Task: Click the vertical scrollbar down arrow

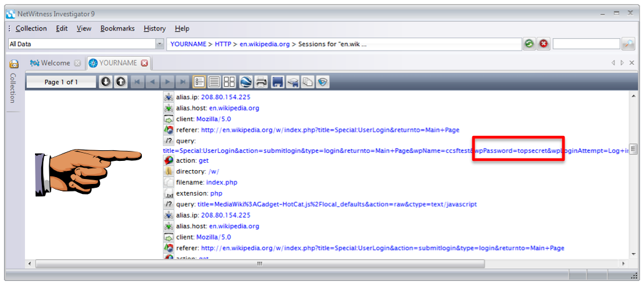Action: pyautogui.click(x=633, y=255)
